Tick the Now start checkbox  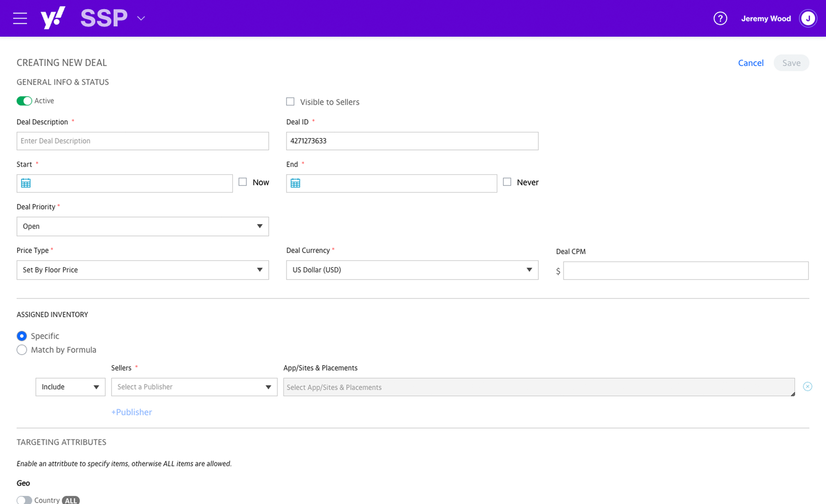point(243,182)
